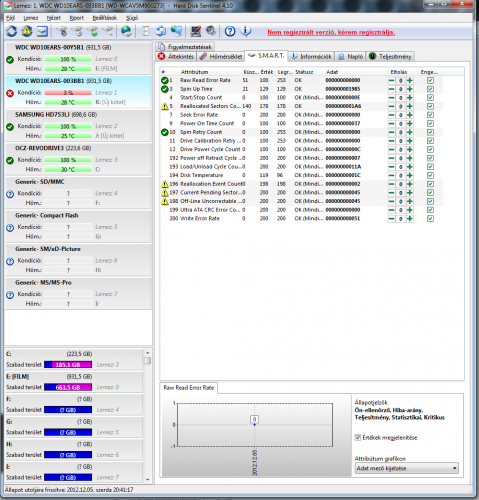The image size is (479, 500).
Task: Click the blue question mark help icon
Action: (x=230, y=31)
